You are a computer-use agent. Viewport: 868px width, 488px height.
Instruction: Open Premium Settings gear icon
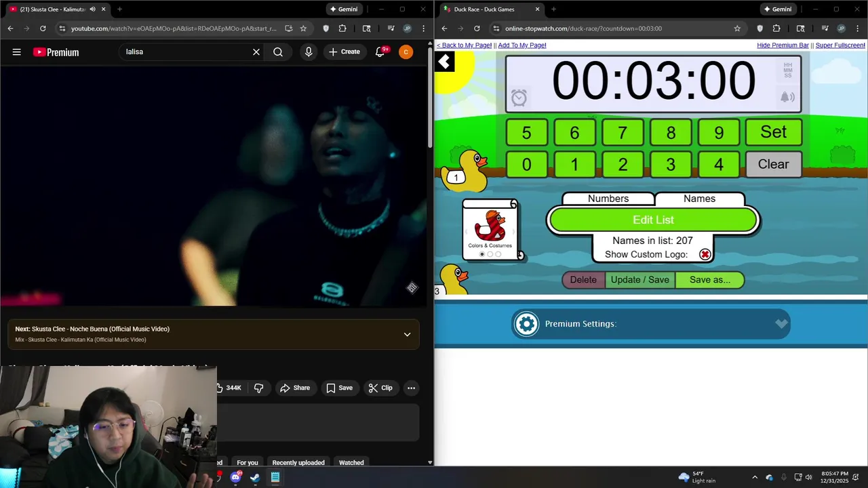[526, 324]
